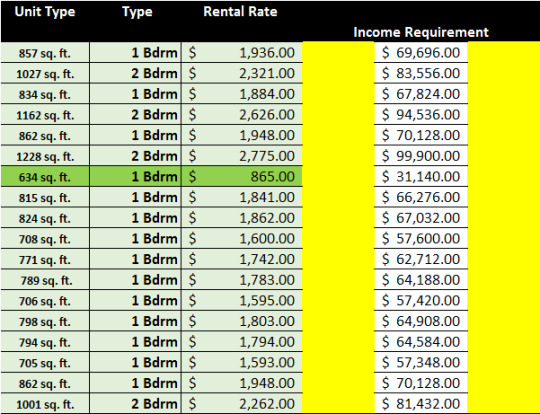This screenshot has height=414, width=540.
Task: Select income requirement 99,900.00
Action: [x=421, y=156]
